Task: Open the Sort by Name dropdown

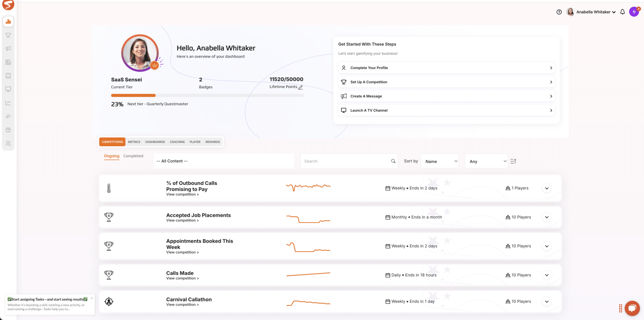Action: pyautogui.click(x=439, y=161)
